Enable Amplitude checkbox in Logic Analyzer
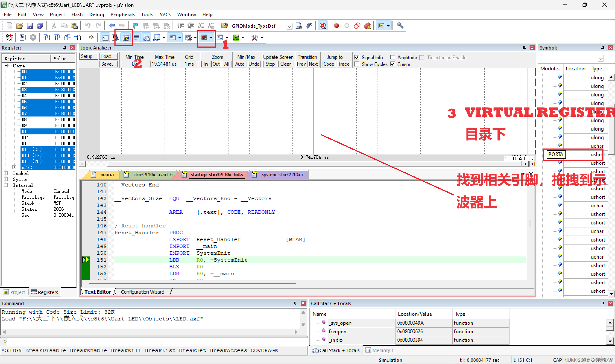 (x=391, y=57)
